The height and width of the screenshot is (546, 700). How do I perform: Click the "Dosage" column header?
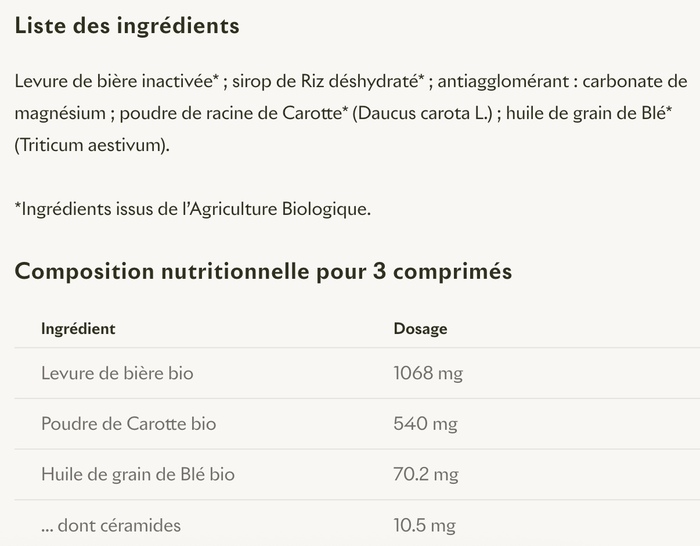420,328
